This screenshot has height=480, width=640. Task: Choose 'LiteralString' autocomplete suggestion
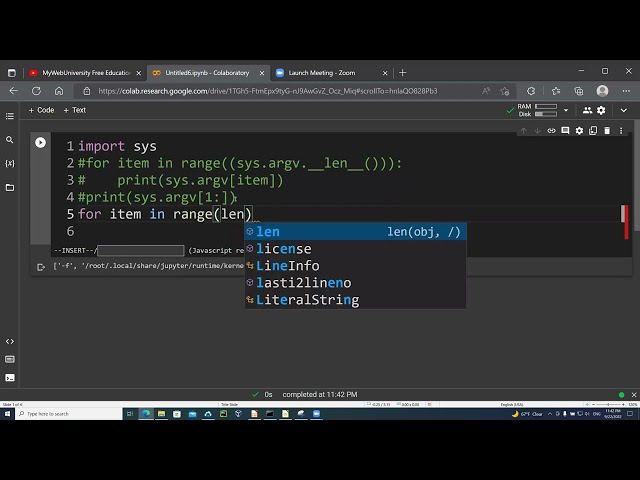tap(355, 300)
